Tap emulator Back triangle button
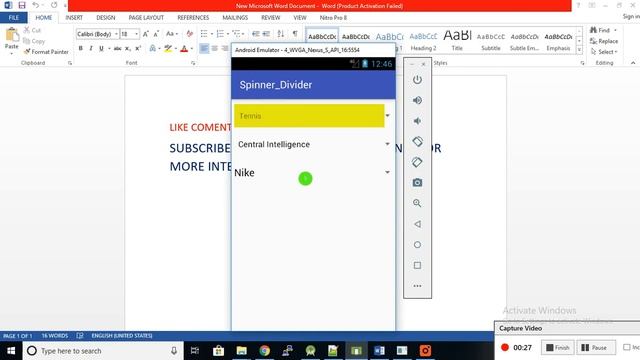 [x=417, y=224]
